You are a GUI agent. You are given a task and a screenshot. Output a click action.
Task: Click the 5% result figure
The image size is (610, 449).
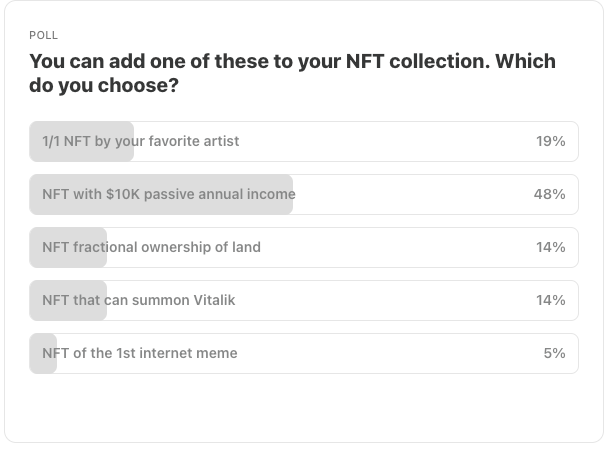pyautogui.click(x=554, y=353)
